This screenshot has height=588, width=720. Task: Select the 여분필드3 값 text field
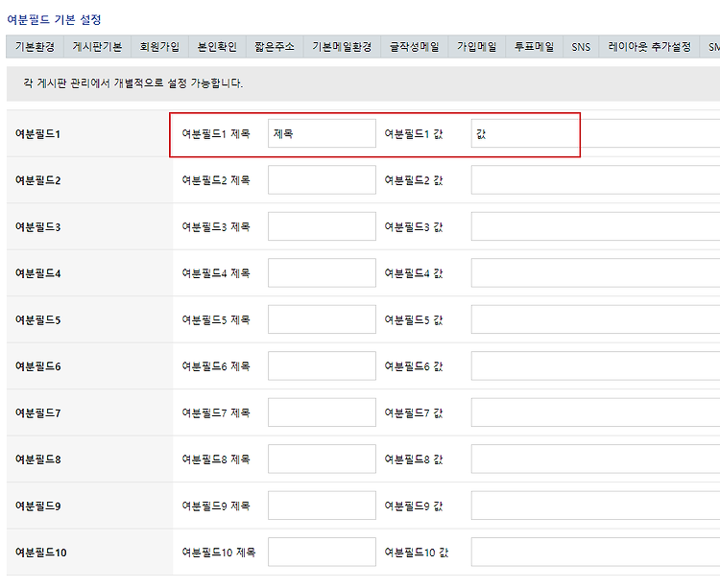[595, 226]
